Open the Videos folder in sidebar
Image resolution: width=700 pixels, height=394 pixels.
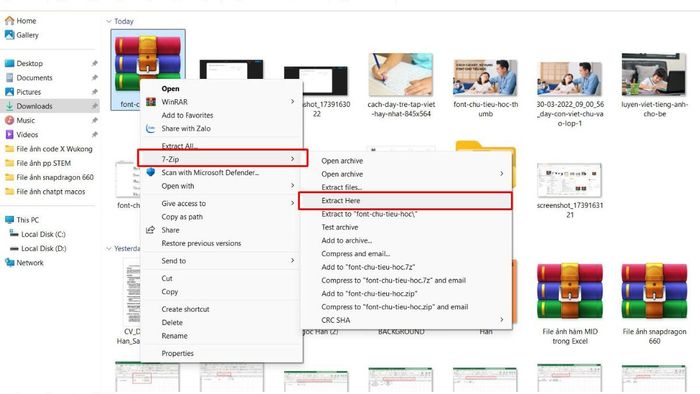[27, 135]
